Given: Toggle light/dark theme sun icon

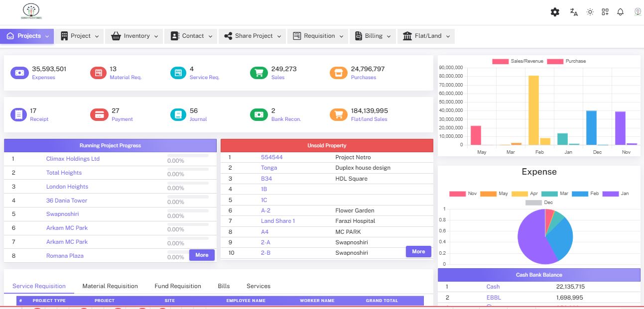Looking at the screenshot, I should pyautogui.click(x=590, y=12).
